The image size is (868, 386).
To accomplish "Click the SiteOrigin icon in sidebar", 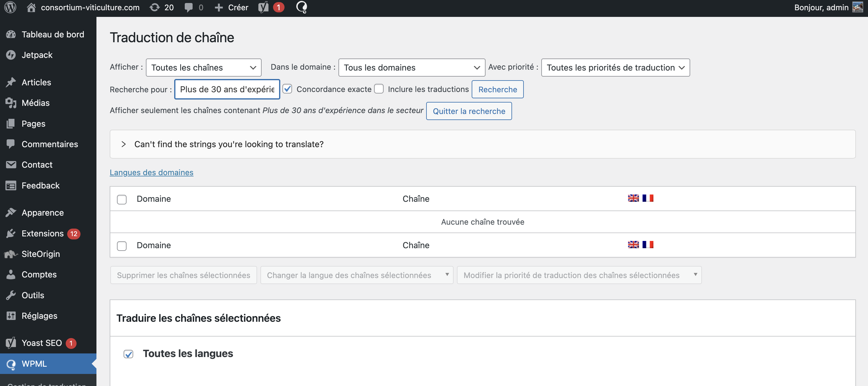I will pyautogui.click(x=11, y=254).
